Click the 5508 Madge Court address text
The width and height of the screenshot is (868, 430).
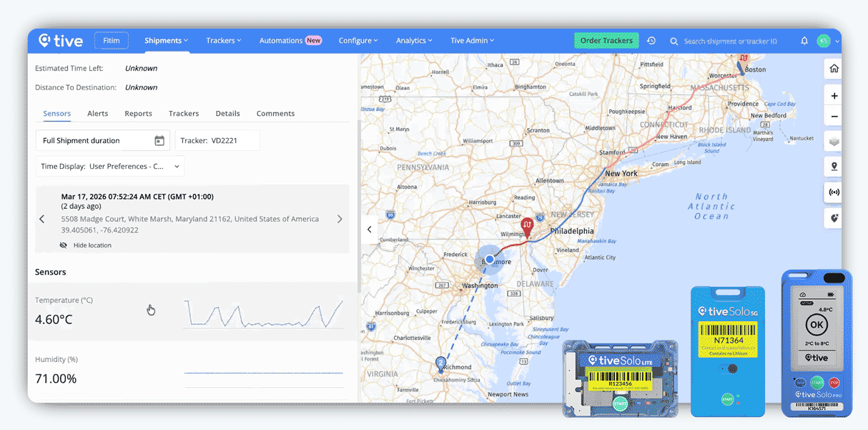click(x=190, y=219)
